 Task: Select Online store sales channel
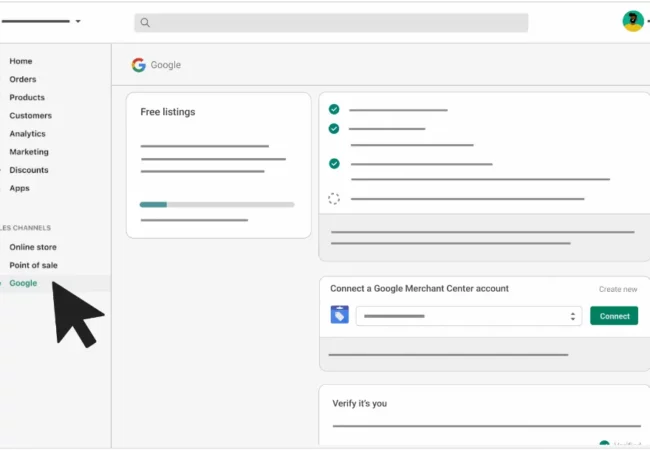[33, 247]
